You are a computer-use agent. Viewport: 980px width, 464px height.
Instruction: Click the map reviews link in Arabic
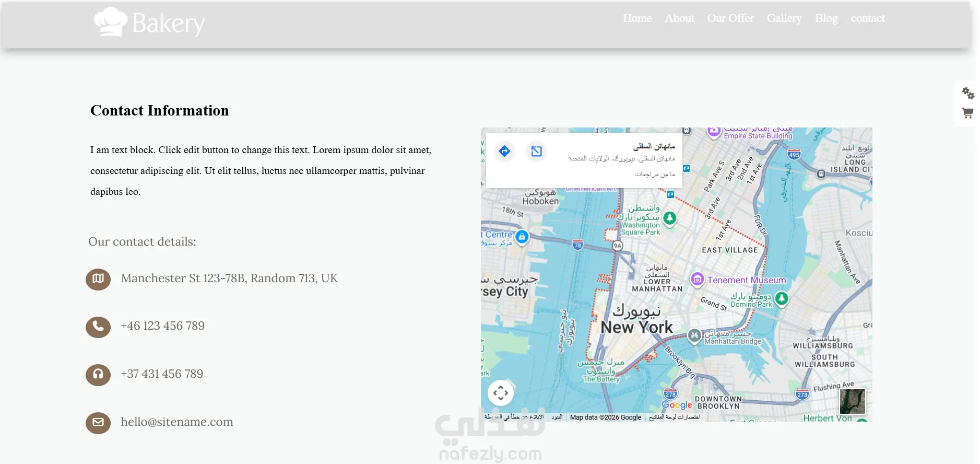pyautogui.click(x=655, y=175)
